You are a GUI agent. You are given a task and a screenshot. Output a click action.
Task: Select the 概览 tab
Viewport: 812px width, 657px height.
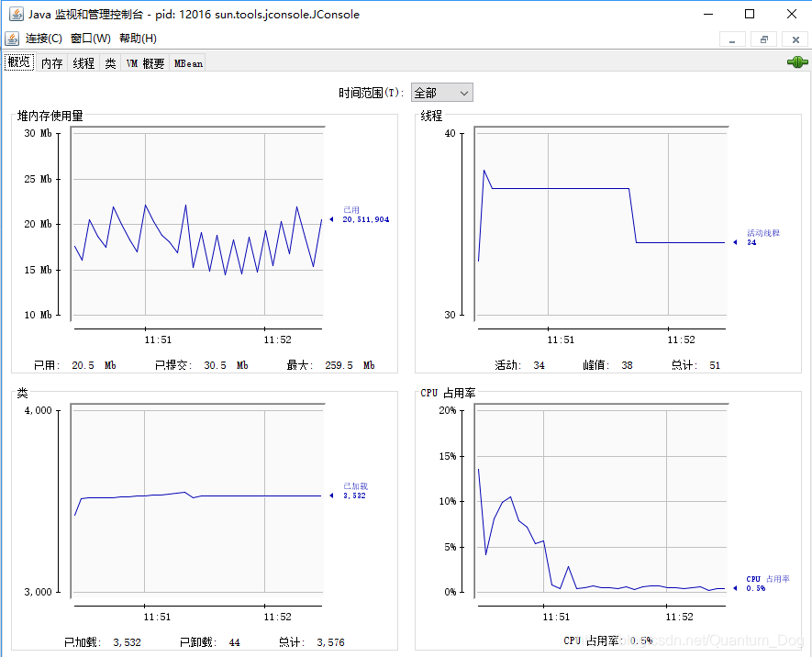(19, 62)
